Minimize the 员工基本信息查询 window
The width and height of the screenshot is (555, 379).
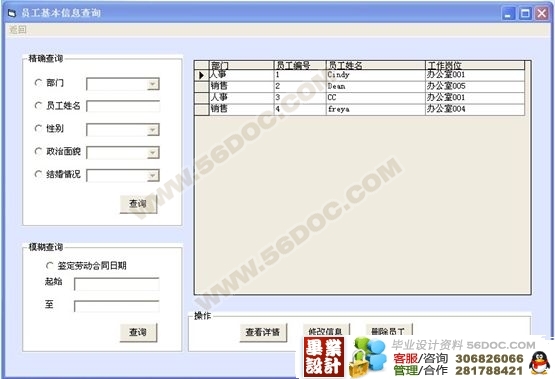508,13
